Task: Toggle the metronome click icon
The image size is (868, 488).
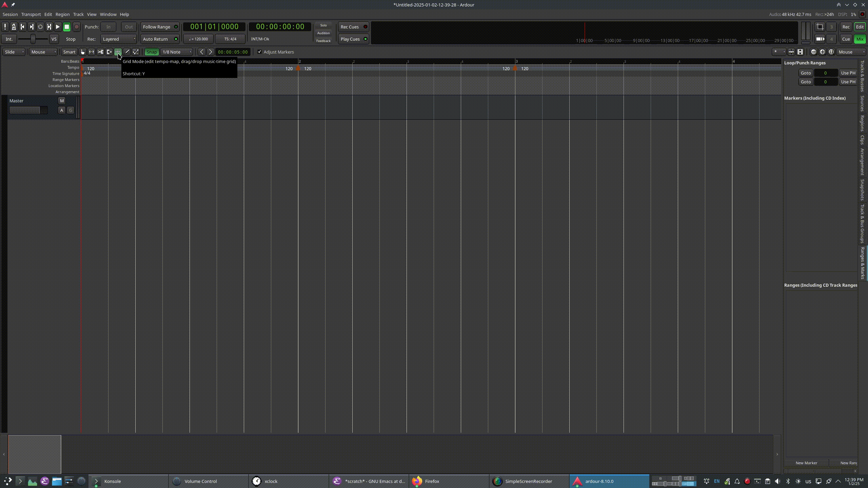Action: 14,27
